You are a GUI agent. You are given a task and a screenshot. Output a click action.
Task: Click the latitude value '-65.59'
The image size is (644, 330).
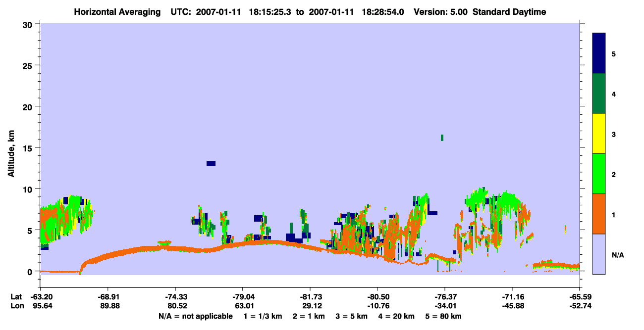tap(580, 297)
